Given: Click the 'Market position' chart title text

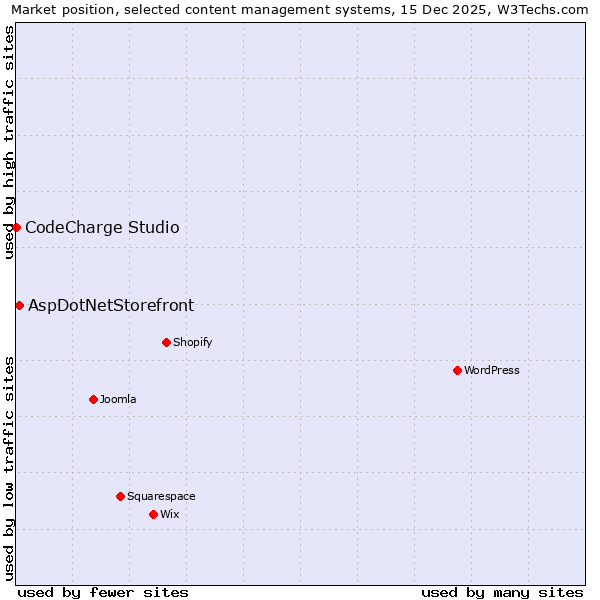Looking at the screenshot, I should (x=78, y=9).
